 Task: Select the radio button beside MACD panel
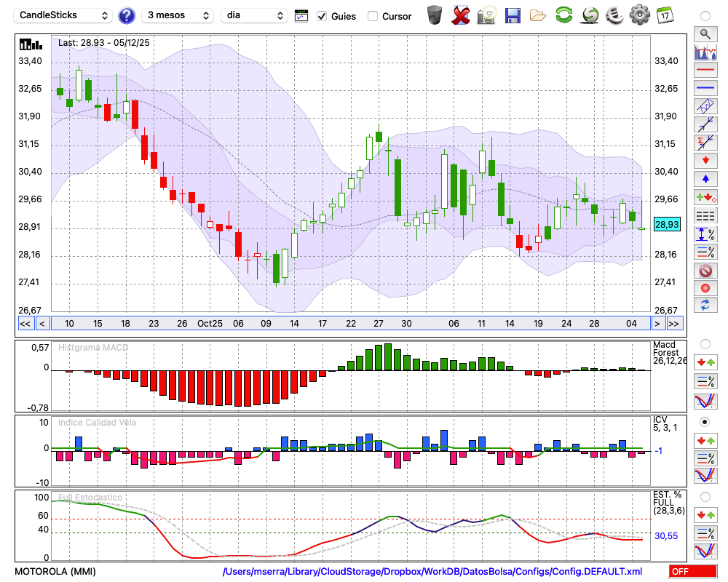(x=705, y=343)
